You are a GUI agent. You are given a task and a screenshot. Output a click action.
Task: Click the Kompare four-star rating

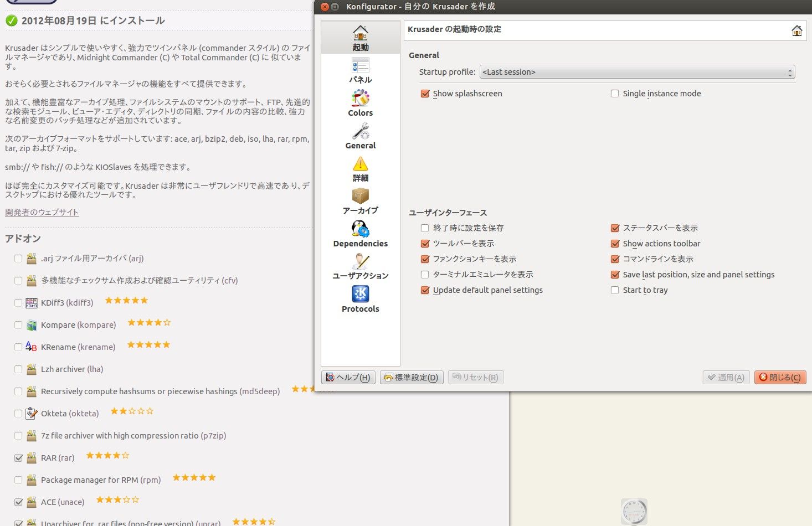tap(150, 322)
